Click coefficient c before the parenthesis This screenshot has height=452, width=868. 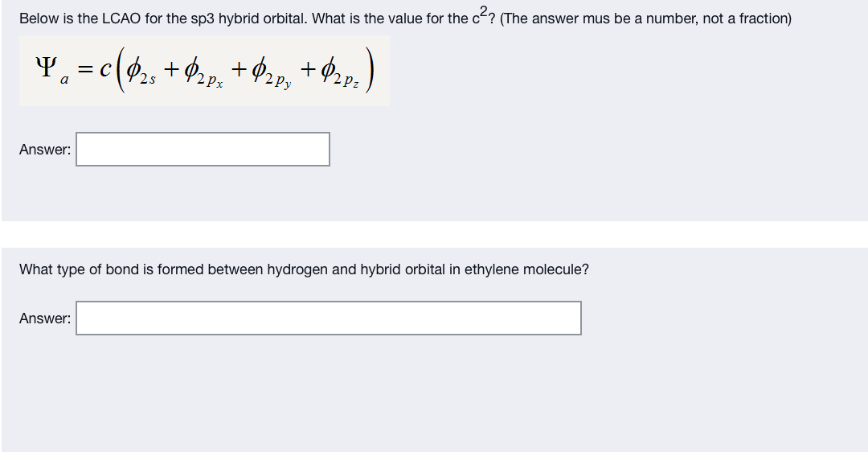pyautogui.click(x=105, y=68)
